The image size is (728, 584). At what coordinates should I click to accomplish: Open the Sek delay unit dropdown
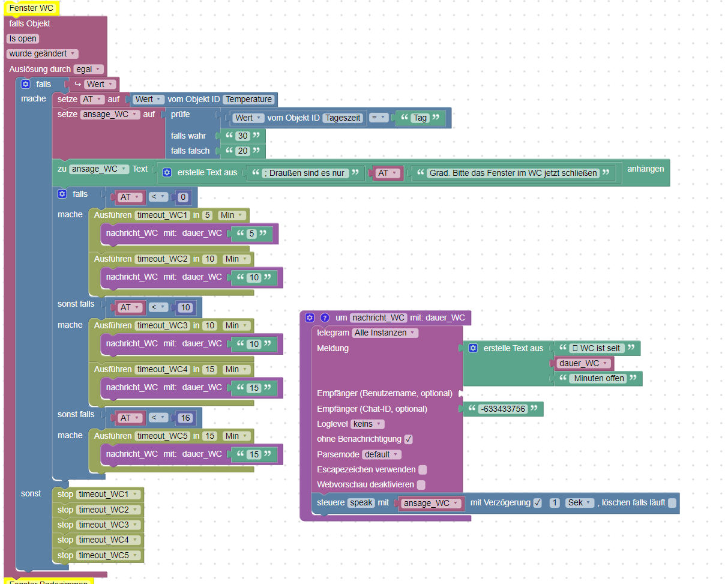click(x=580, y=502)
